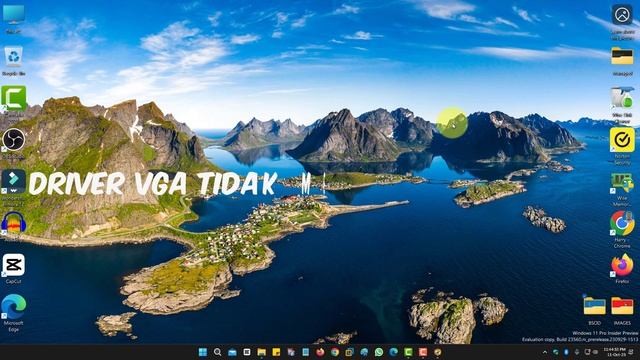This screenshot has height=360, width=640.
Task: Switch to green Camtasia taskbar icon
Action: tap(408, 352)
